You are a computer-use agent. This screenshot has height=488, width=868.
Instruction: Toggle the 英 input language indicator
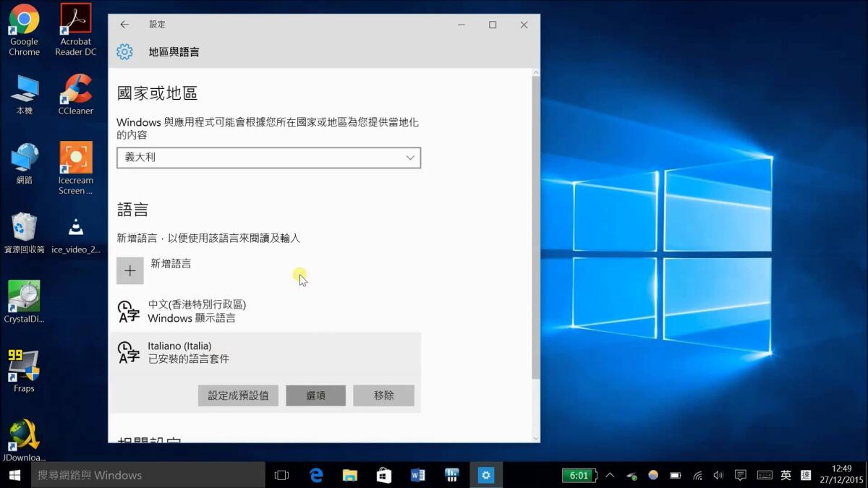click(786, 475)
